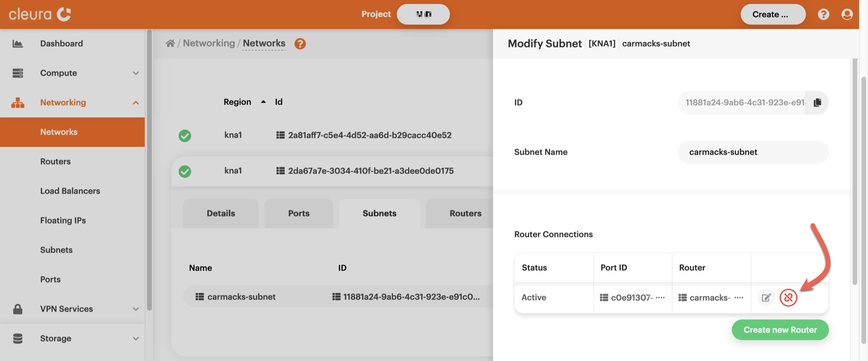
Task: Click the Dashboard chart icon
Action: point(18,44)
